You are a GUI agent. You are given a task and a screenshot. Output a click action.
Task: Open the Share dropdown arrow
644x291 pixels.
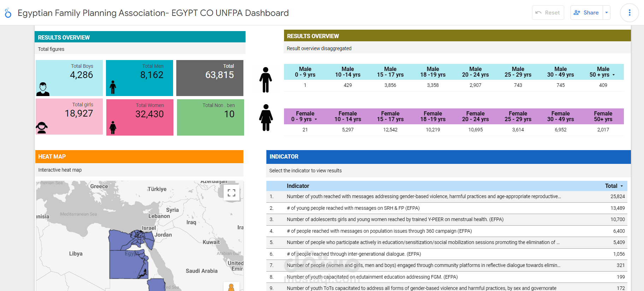tap(607, 13)
